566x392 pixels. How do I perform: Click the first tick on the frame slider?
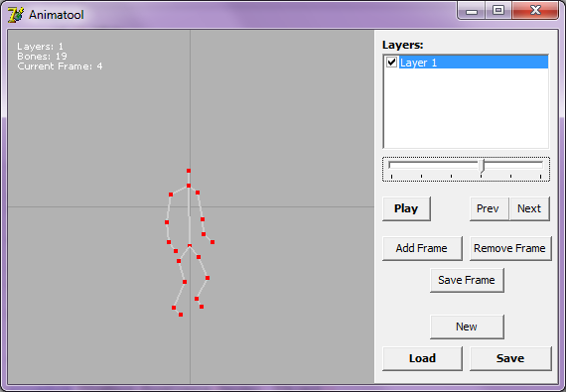point(391,177)
